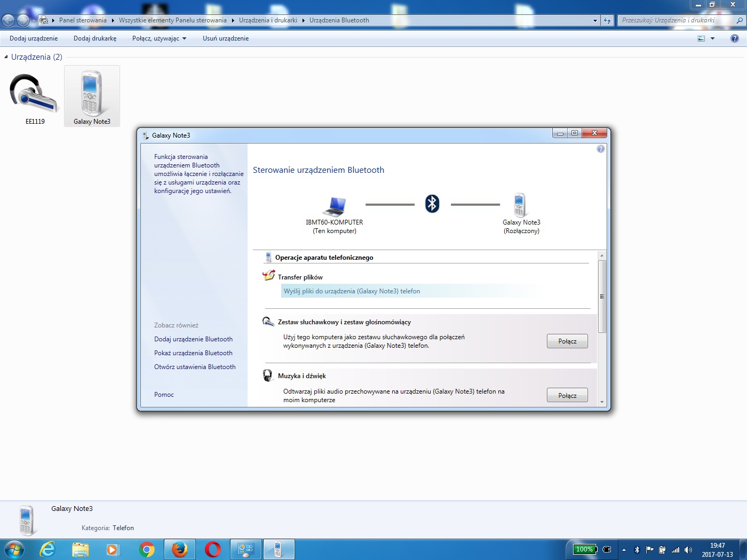Open network signal tray icon
This screenshot has width=747, height=560.
676,549
